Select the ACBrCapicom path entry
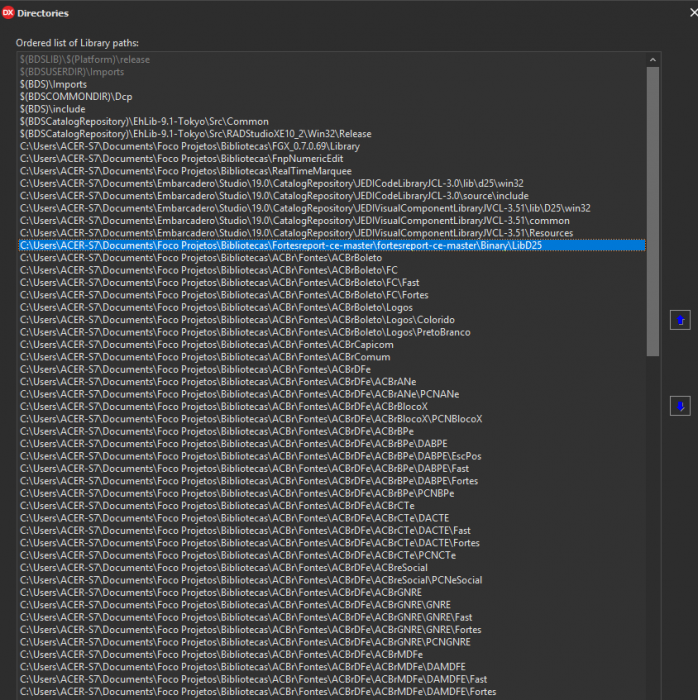The image size is (698, 700). click(332, 345)
